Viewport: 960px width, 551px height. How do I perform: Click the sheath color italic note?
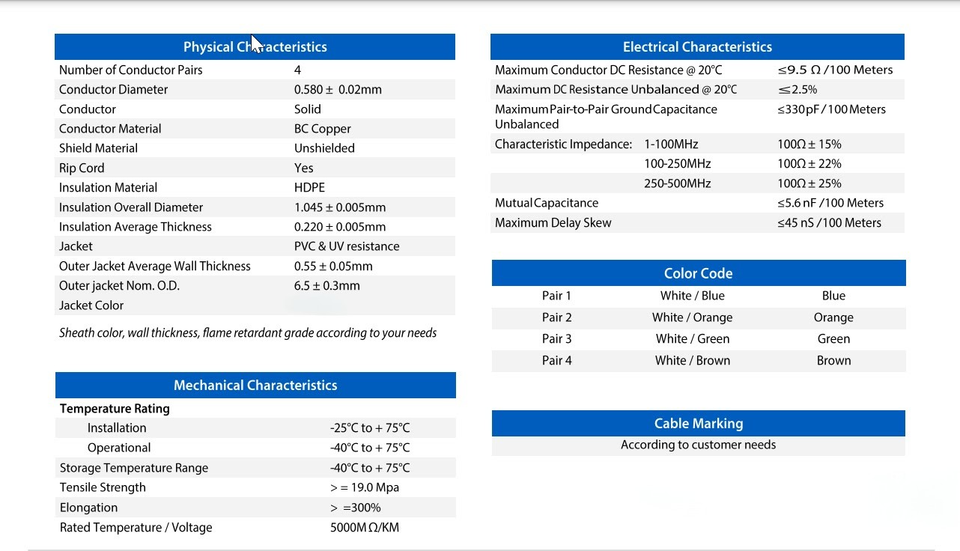(248, 332)
